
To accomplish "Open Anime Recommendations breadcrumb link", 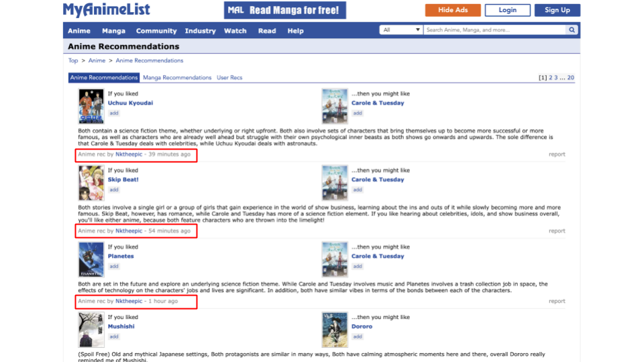I will pyautogui.click(x=150, y=60).
